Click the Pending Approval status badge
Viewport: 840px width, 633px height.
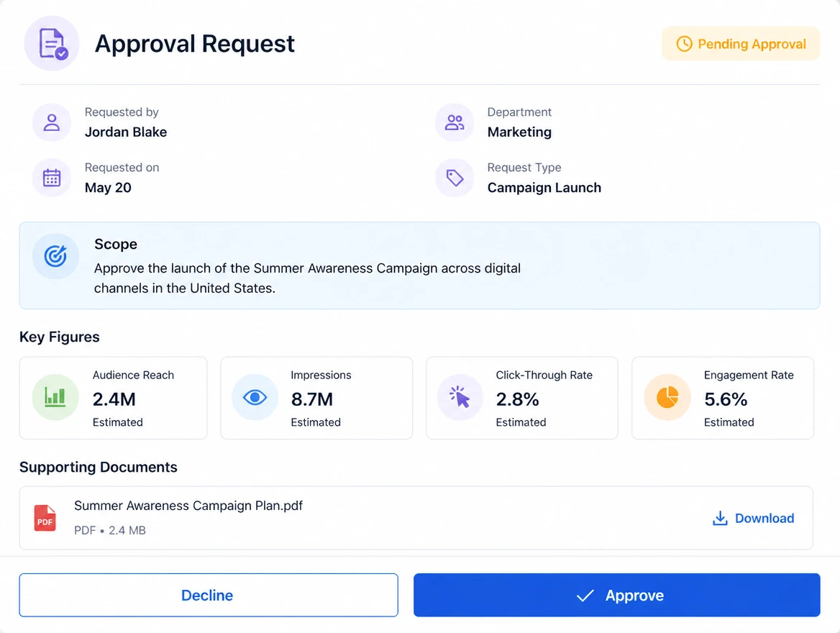pos(741,44)
